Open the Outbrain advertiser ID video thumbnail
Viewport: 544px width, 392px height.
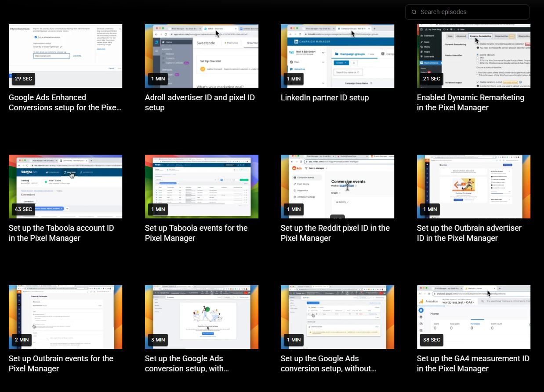coord(474,186)
